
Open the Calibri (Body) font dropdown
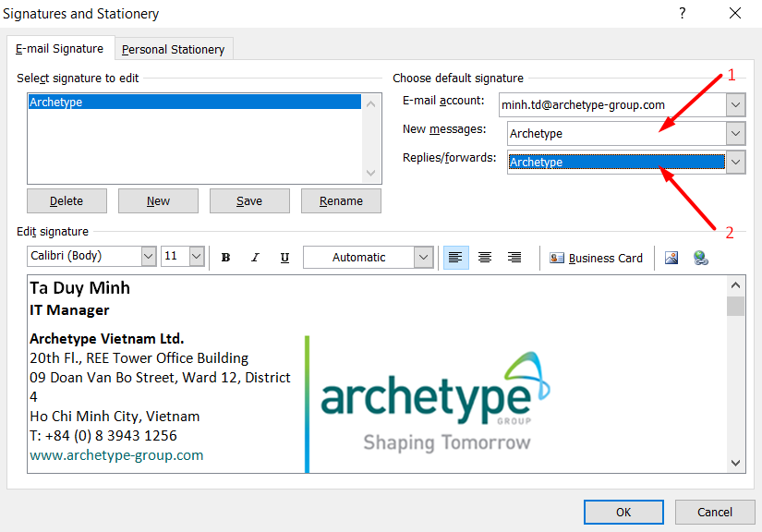click(x=148, y=256)
